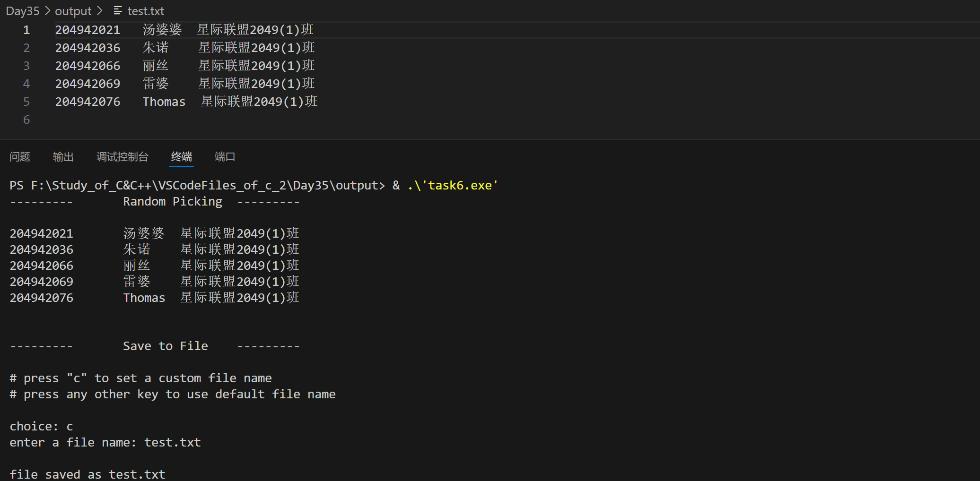This screenshot has height=481, width=980.
Task: Click student ID 204942036 in the editor
Action: click(x=87, y=48)
